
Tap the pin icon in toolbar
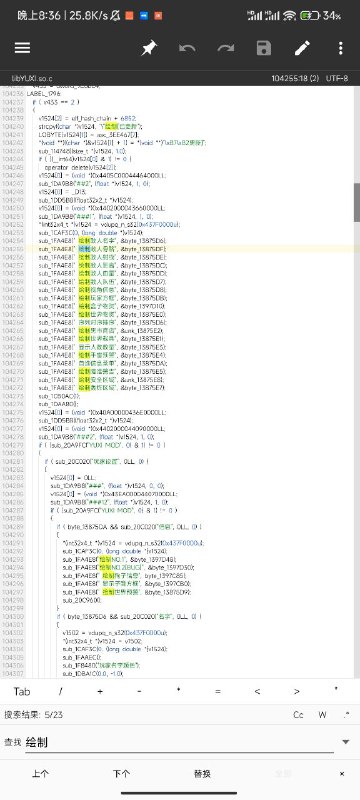click(149, 48)
